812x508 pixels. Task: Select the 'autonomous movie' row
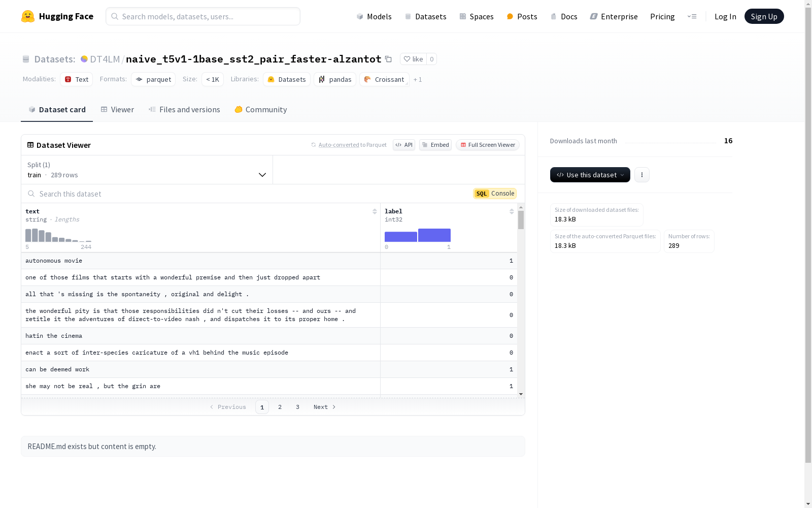[269, 261]
